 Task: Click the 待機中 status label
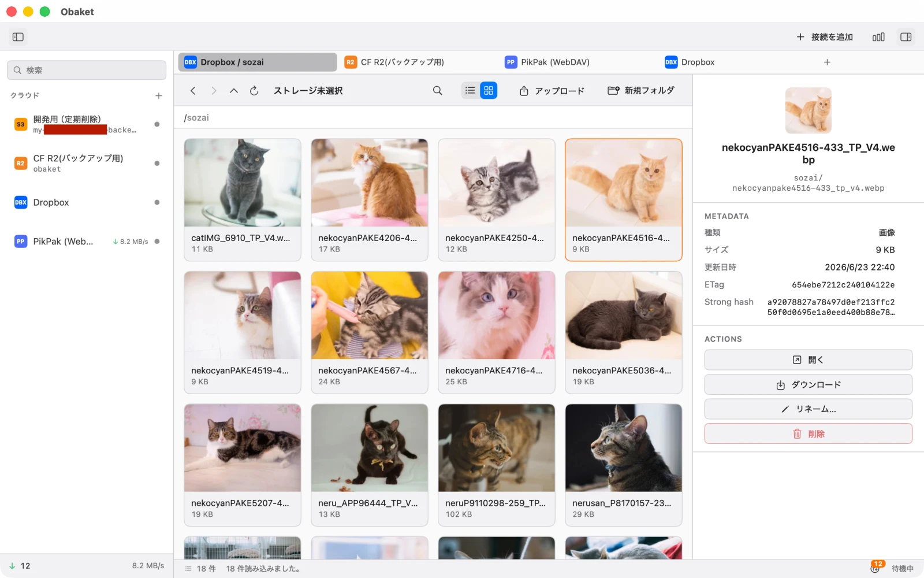coord(903,569)
